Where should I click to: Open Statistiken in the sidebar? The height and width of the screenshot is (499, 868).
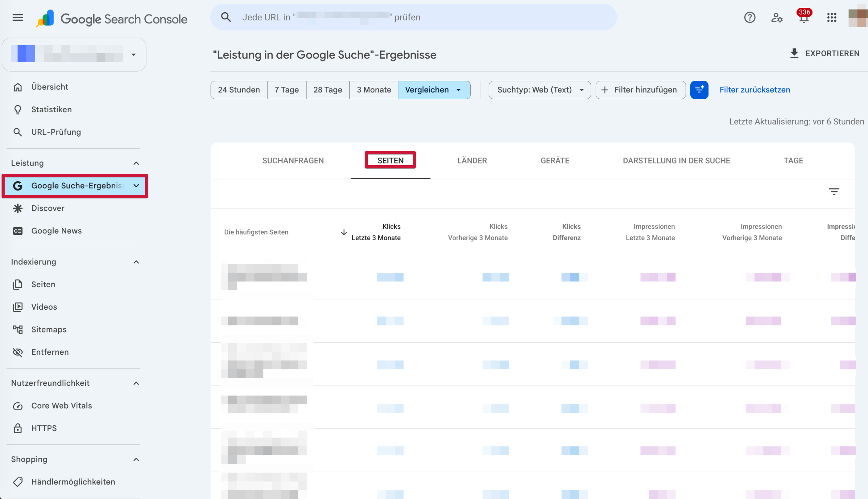tap(52, 109)
